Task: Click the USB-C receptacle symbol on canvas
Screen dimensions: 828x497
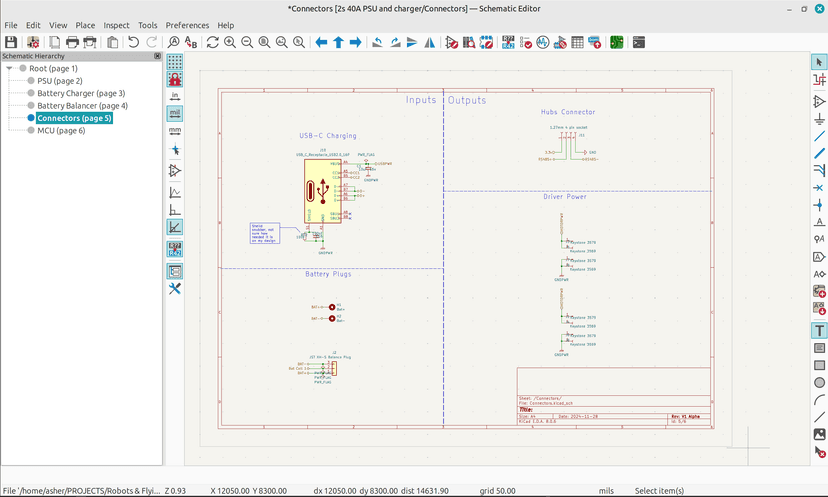Action: pos(323,190)
